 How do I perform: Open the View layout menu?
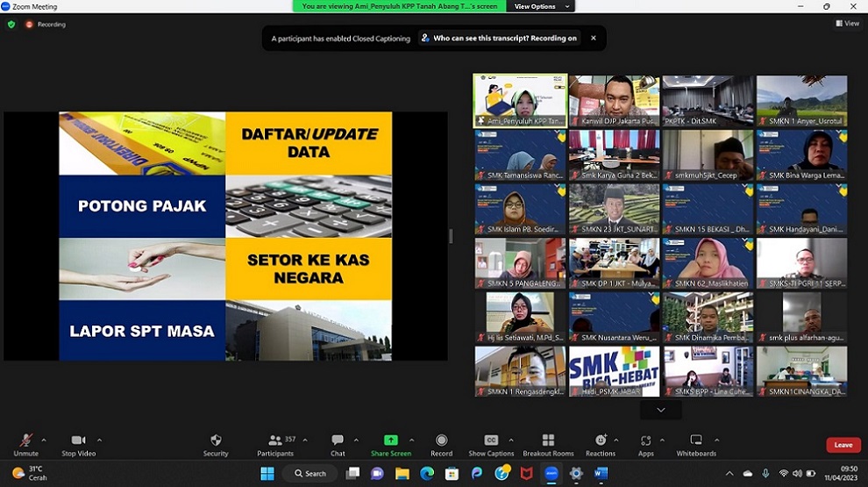pos(846,24)
